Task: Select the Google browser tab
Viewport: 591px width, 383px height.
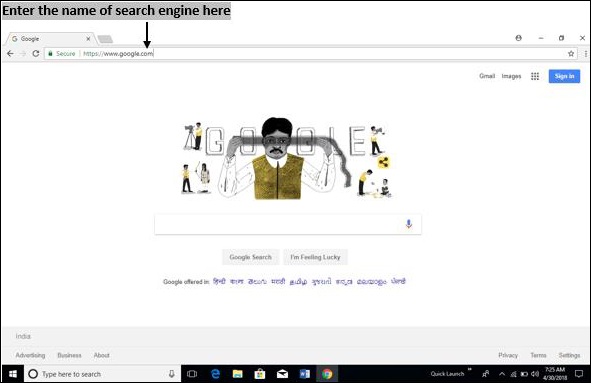Action: (50, 39)
